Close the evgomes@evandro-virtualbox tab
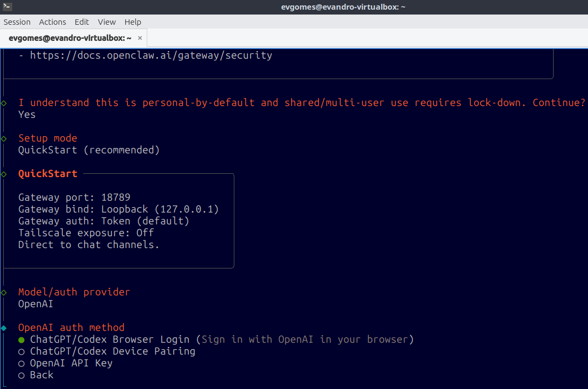 (x=140, y=38)
